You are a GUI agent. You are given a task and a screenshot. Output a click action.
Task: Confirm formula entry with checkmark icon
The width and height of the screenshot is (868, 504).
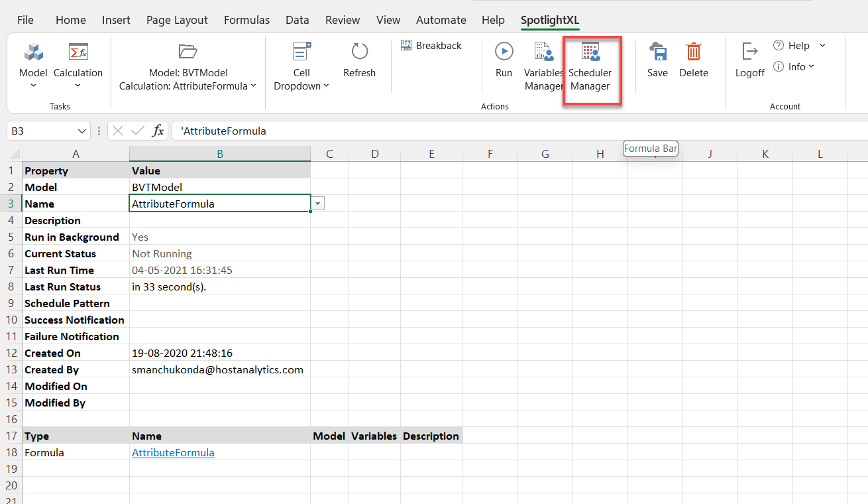(x=138, y=131)
